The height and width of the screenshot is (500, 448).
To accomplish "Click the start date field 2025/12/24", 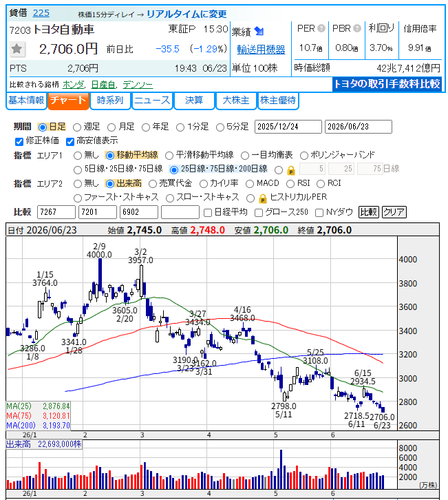I will click(x=288, y=127).
